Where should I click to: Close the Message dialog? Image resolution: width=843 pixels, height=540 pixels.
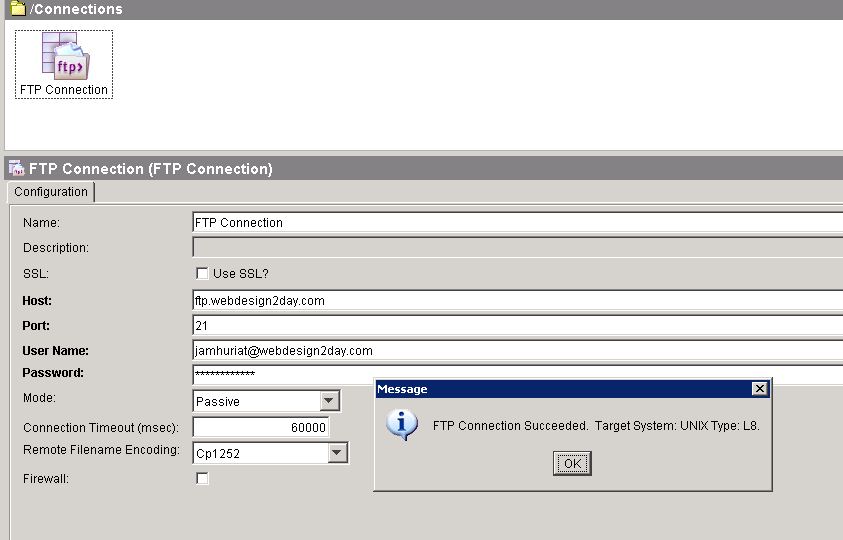point(759,388)
